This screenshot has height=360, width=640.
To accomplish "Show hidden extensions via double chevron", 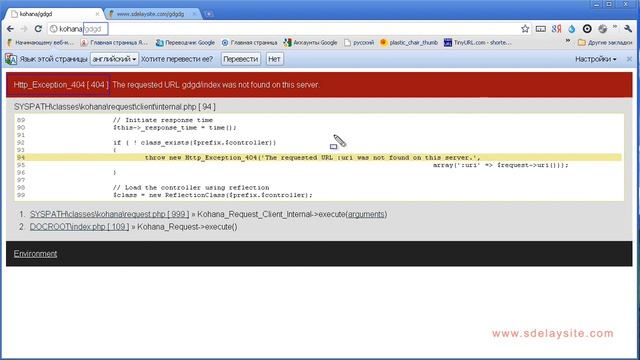I will click(615, 27).
